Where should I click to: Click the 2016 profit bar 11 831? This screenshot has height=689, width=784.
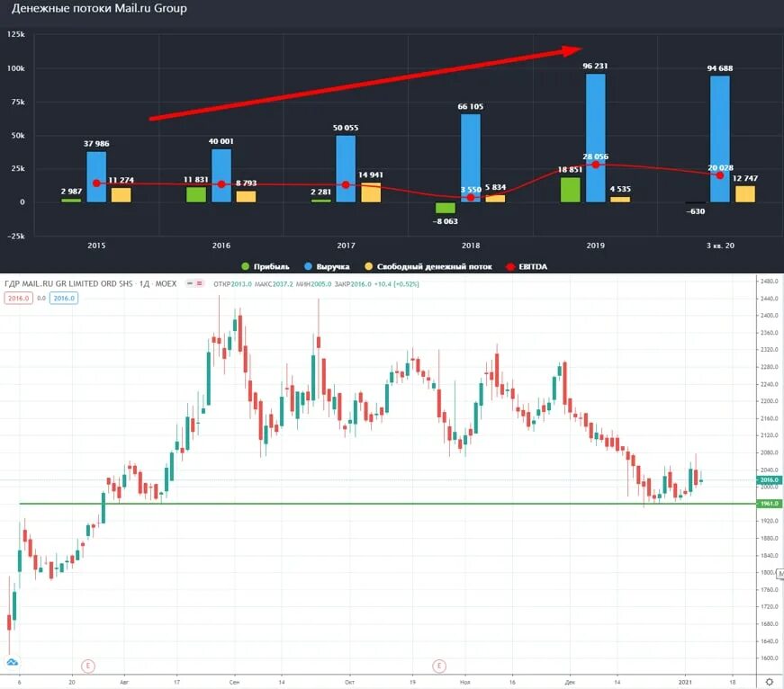(x=196, y=194)
